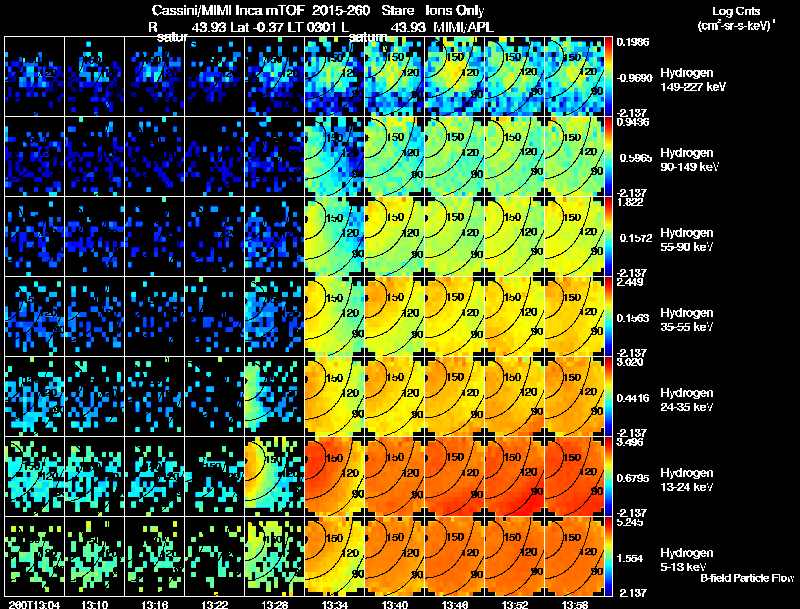Click the 2.449 color scale maximum
The height and width of the screenshot is (609, 800).
pos(630,282)
